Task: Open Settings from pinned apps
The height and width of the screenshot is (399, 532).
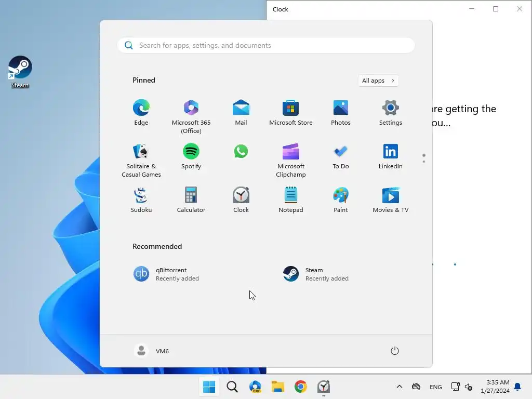Action: point(391,113)
